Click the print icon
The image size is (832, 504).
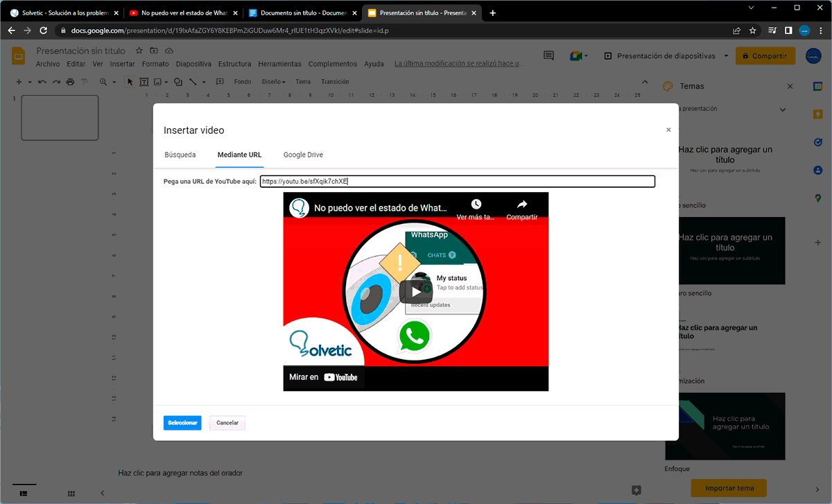click(70, 82)
